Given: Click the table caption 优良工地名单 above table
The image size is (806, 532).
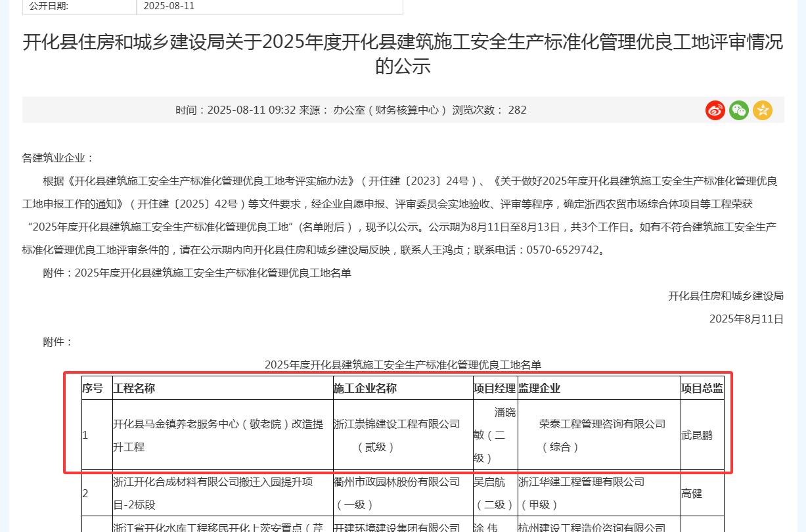Looking at the screenshot, I should coord(403,365).
